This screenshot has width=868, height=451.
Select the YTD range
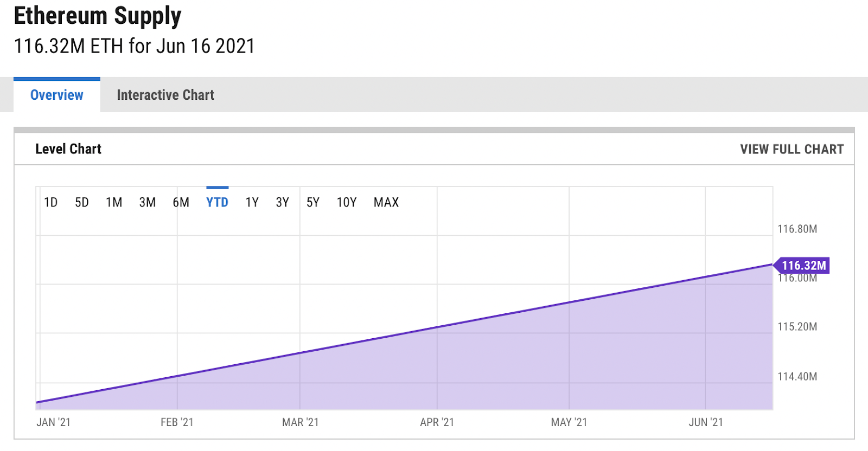[217, 202]
